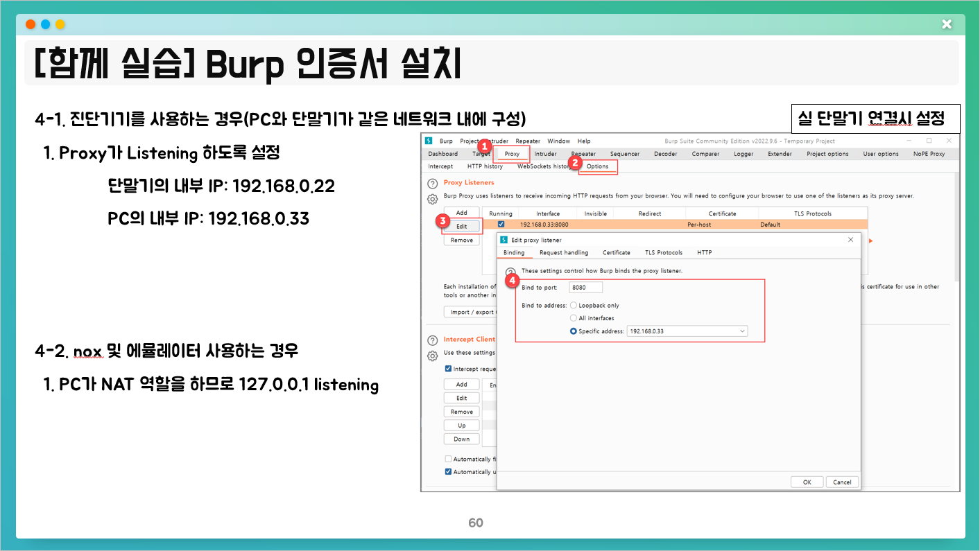The image size is (980, 551).
Task: Select the Loopback only radio button
Action: point(574,305)
